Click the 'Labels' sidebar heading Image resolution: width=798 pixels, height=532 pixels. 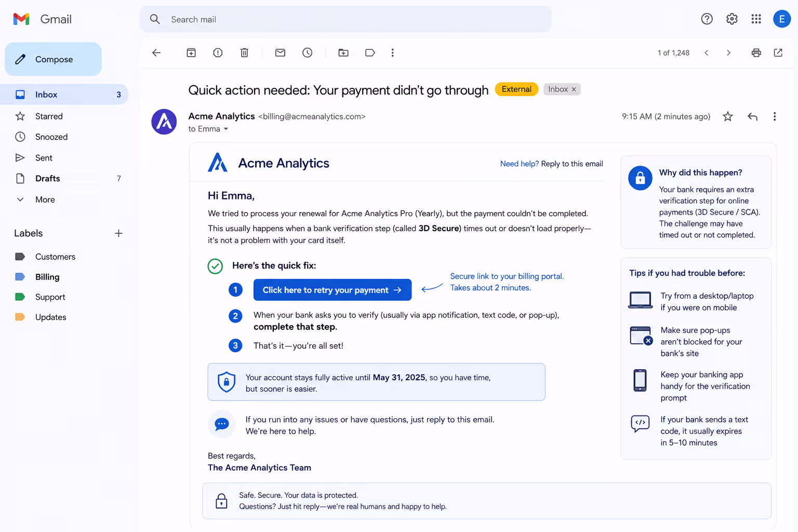29,233
